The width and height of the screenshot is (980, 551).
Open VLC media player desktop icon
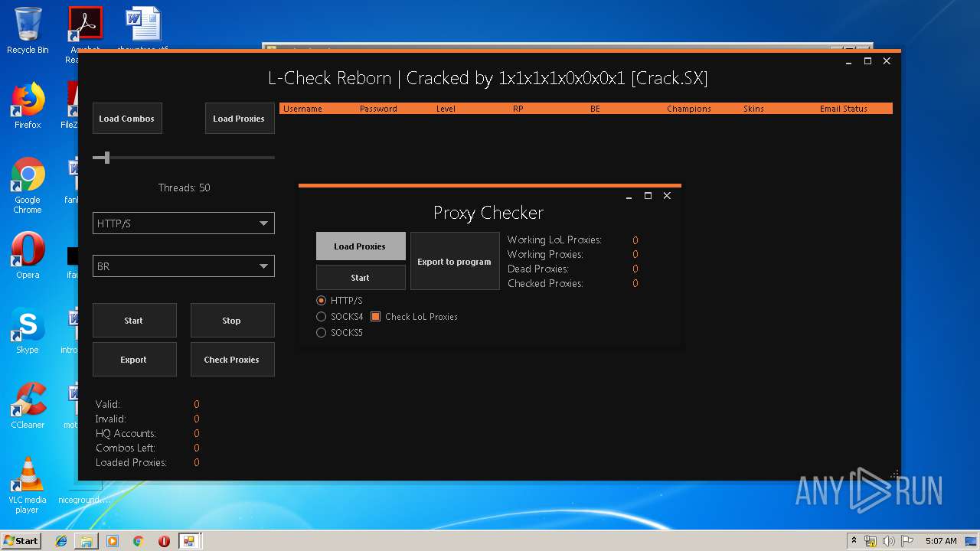(28, 484)
